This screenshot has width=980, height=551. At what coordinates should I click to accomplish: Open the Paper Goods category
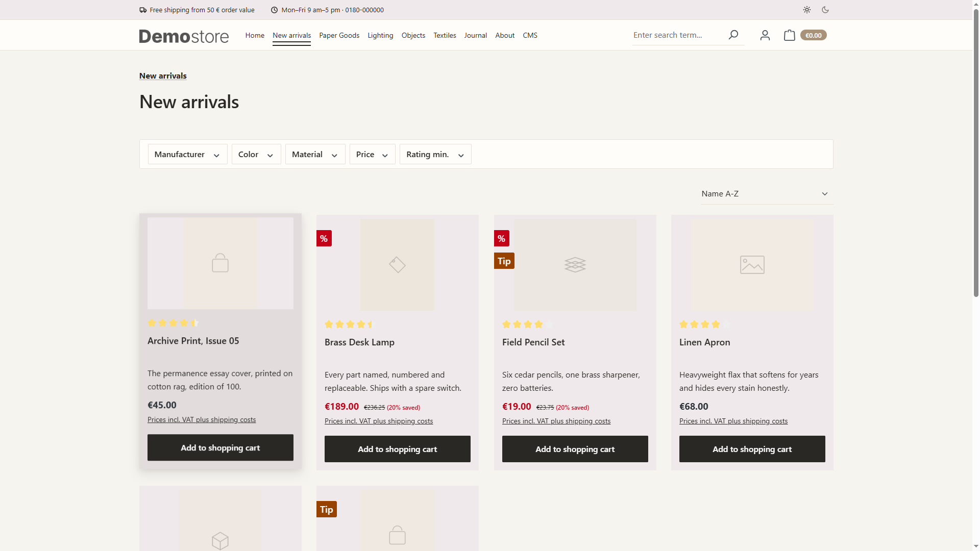coord(339,35)
